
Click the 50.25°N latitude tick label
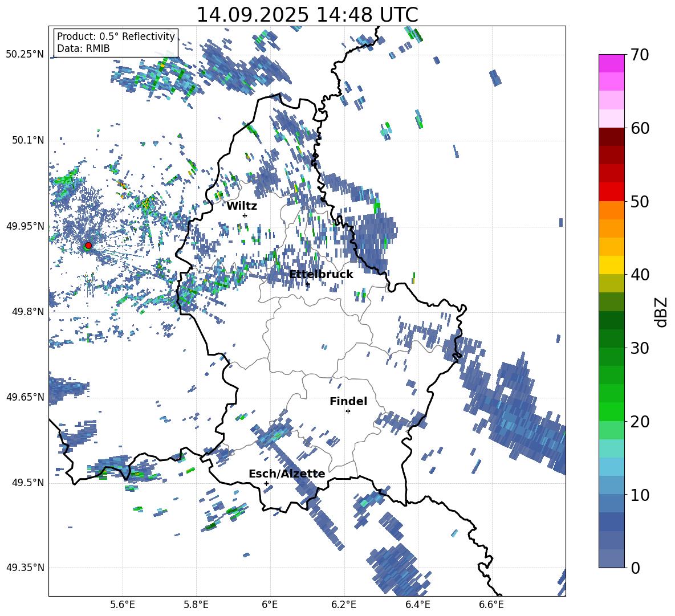click(x=25, y=55)
